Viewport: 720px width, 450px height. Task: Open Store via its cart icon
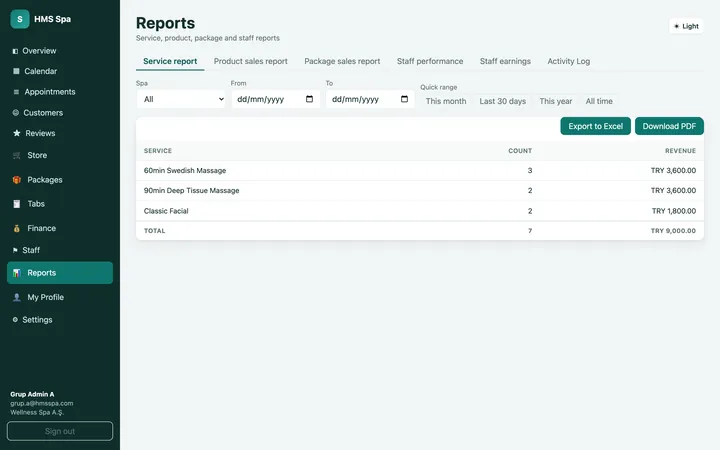coord(17,156)
